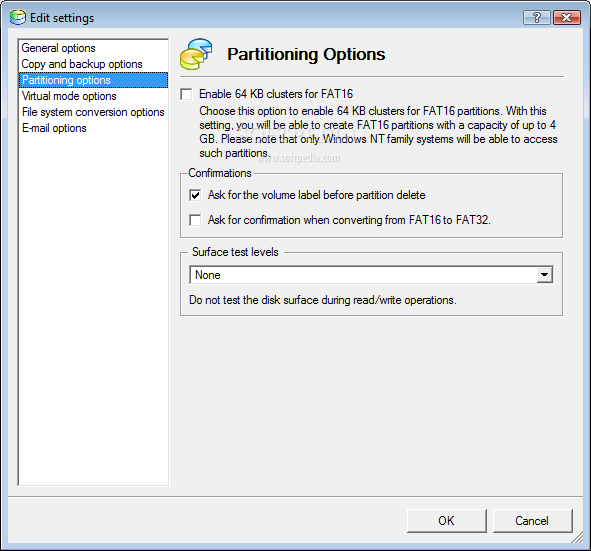Click the Cancel button
This screenshot has height=551, width=591.
(x=532, y=521)
